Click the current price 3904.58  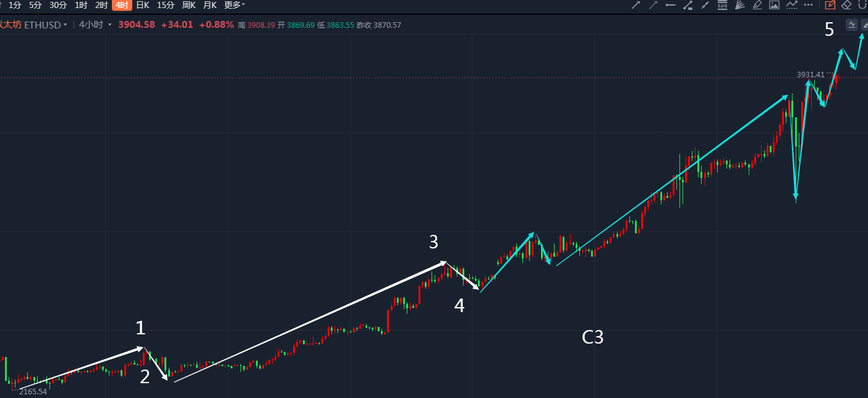click(x=136, y=25)
